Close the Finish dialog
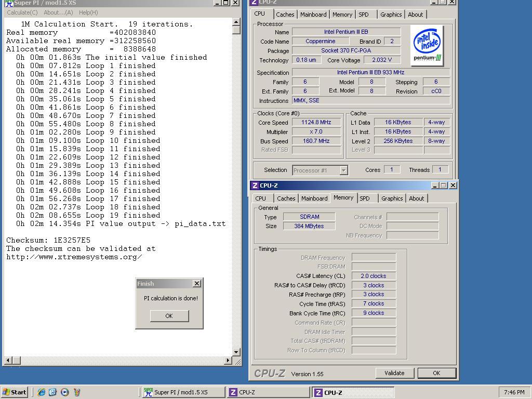This screenshot has width=532, height=399. pos(197,283)
